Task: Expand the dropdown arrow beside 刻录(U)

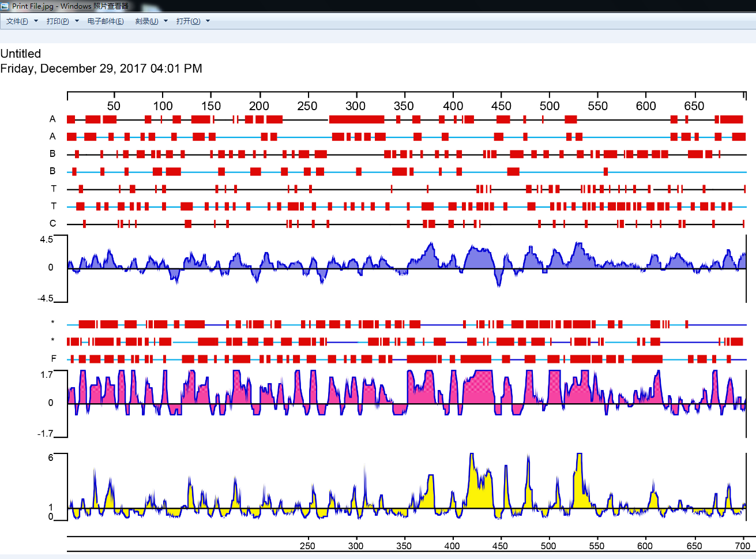Action: click(x=166, y=21)
